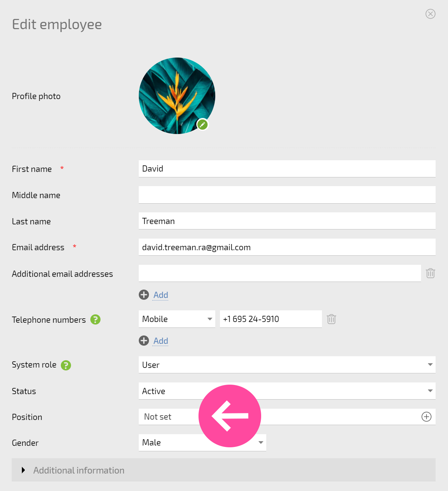Open Telephone numbers help question mark
Screen dimensions: 448x491
point(95,319)
